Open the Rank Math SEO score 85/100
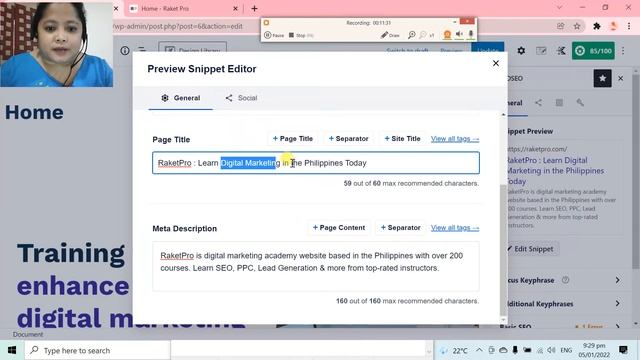 (x=593, y=51)
